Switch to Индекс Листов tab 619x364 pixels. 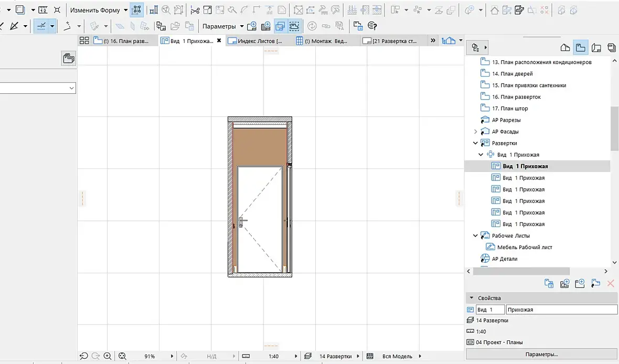coord(259,41)
